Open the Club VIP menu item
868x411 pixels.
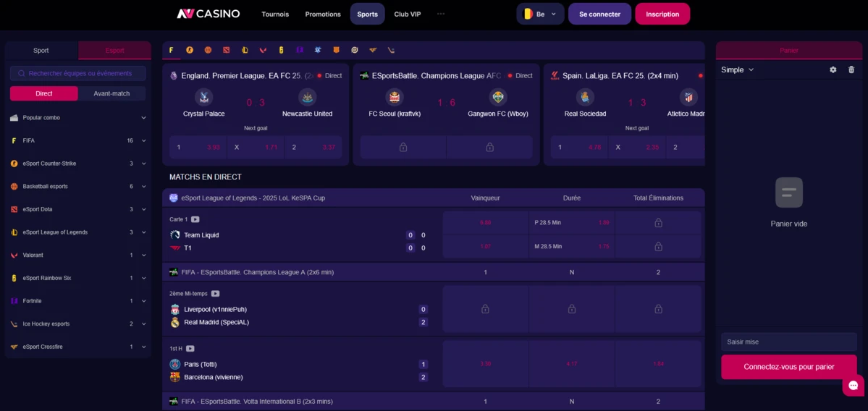[x=408, y=14]
